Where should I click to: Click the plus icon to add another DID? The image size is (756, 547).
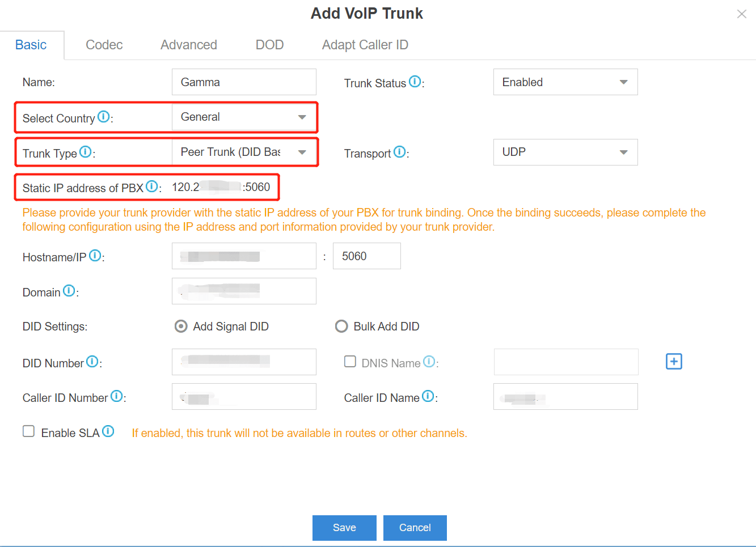pyautogui.click(x=674, y=361)
